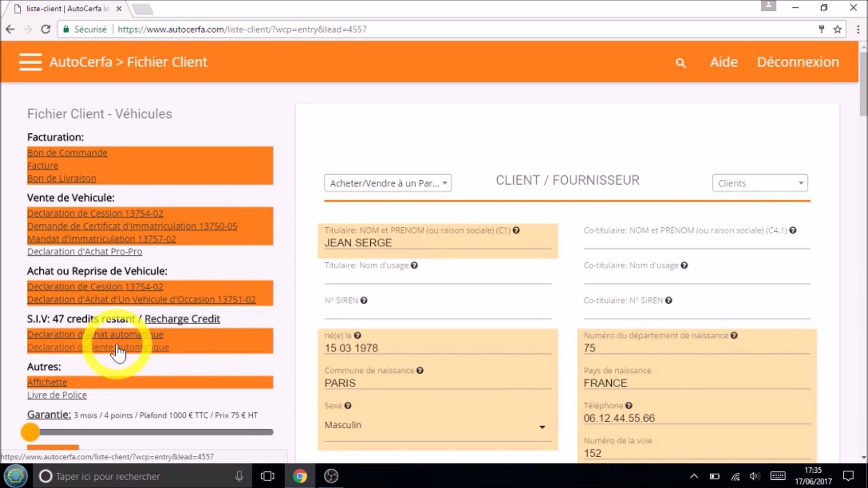Open Declaration d'Achat d'Un Vehicule d'Occasion 13751-02
The height and width of the screenshot is (488, 868).
tap(142, 300)
